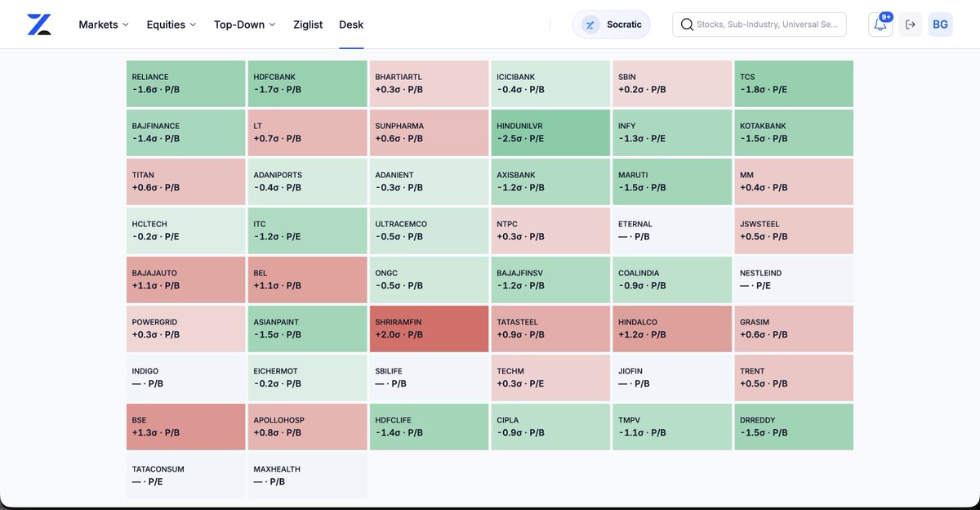Click the DRREDDY tile
Screen dimensions: 980x510
[794, 427]
